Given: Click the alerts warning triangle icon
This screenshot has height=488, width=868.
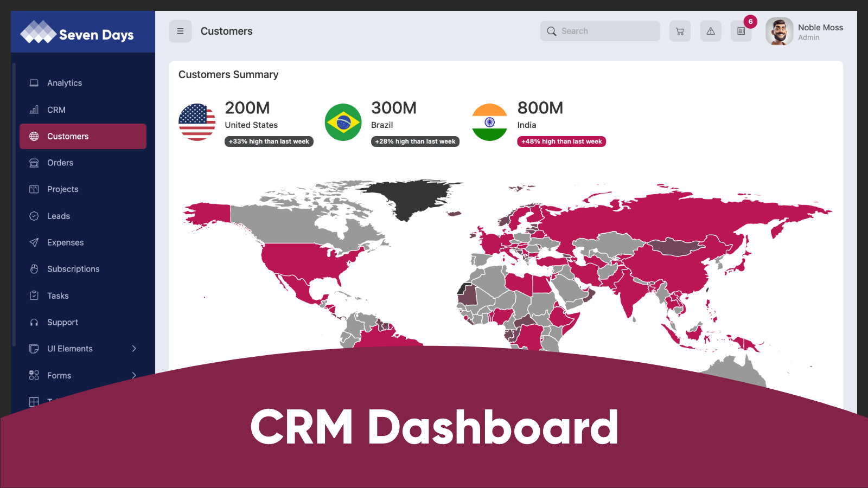Looking at the screenshot, I should pyautogui.click(x=711, y=31).
